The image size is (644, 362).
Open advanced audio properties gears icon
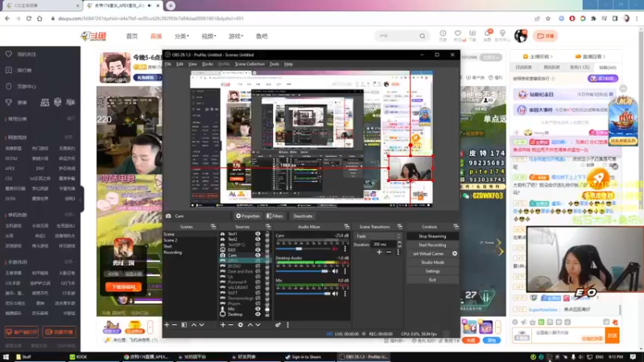pyautogui.click(x=278, y=325)
